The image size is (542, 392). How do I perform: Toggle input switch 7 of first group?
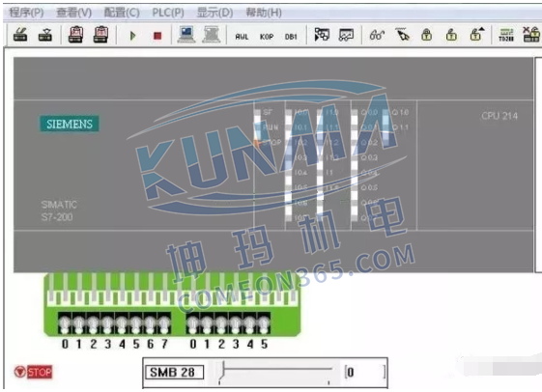click(164, 324)
